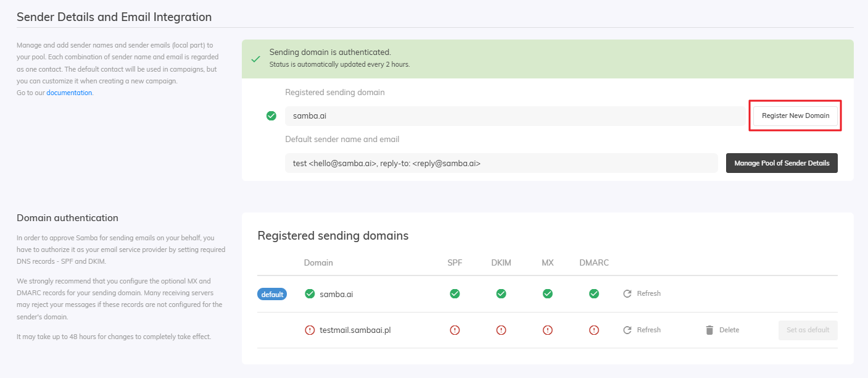The height and width of the screenshot is (378, 868).
Task: Refresh the testmail.sambaai.pl domain row
Action: [x=642, y=330]
